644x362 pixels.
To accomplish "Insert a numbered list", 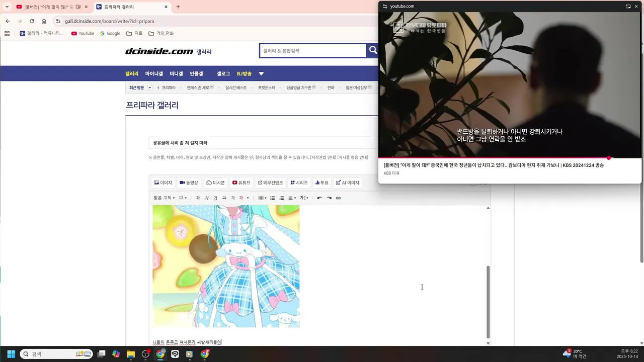I will (282, 198).
